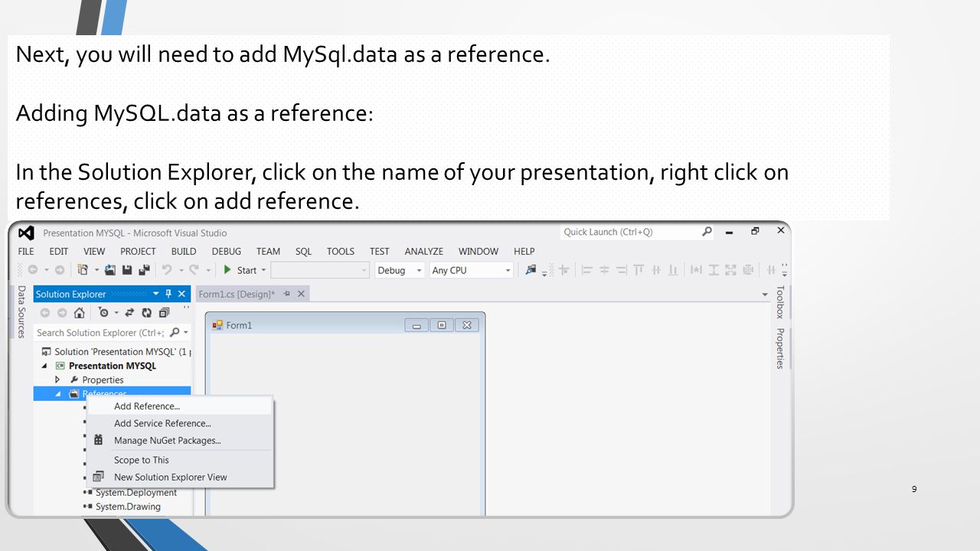Open the Solution Explorer search options dropdown
This screenshot has height=551, width=980.
tap(186, 333)
